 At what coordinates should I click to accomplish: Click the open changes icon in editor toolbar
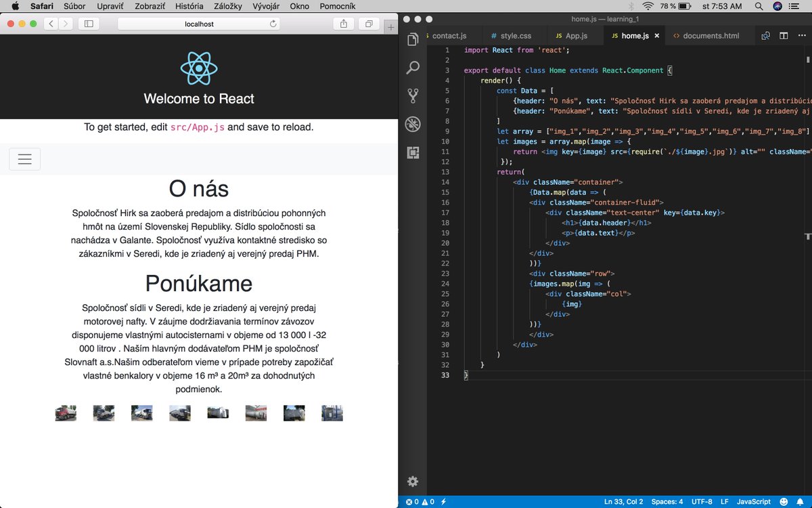pos(766,36)
